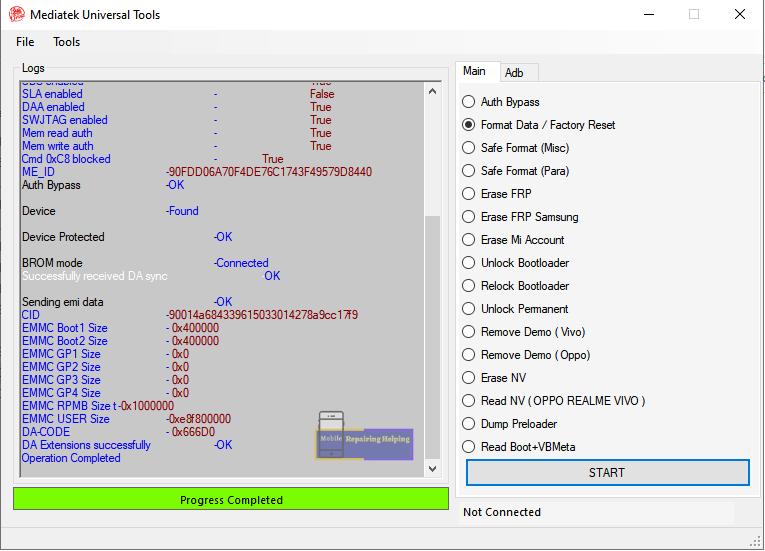This screenshot has height=551, width=765.
Task: Open the Tools menu
Action: pos(66,42)
